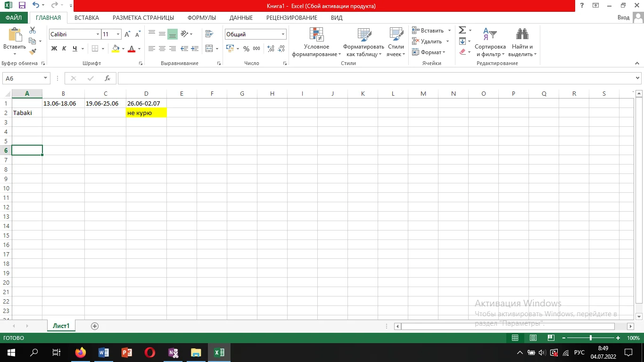Click the Percent Style button
The height and width of the screenshot is (362, 644).
coord(246,49)
